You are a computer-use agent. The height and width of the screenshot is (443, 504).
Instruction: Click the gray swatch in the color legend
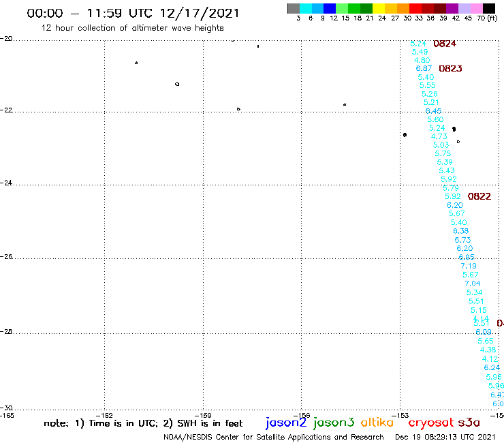tap(294, 8)
